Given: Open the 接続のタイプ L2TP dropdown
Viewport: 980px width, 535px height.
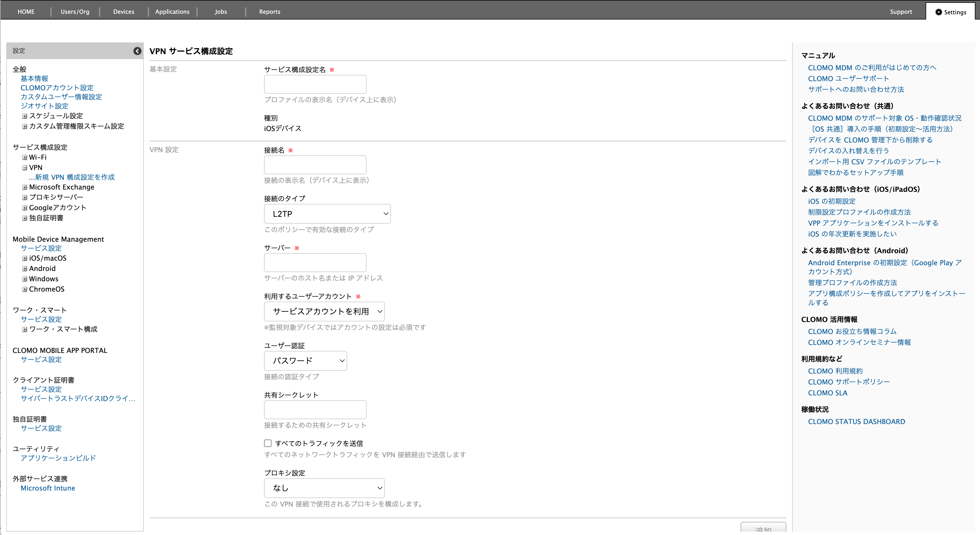Looking at the screenshot, I should (x=327, y=214).
